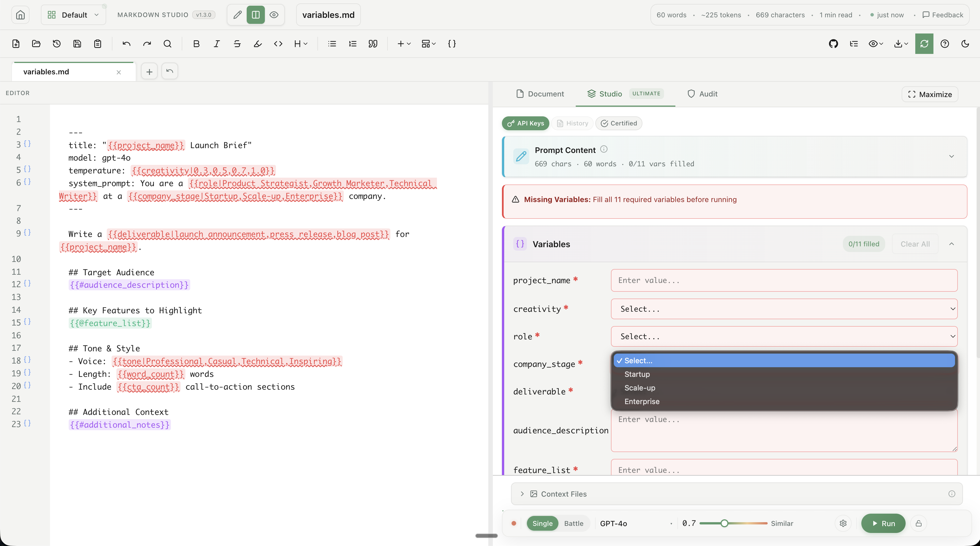Toggle dark mode with the moon icon
Image resolution: width=980 pixels, height=546 pixels.
click(x=965, y=44)
